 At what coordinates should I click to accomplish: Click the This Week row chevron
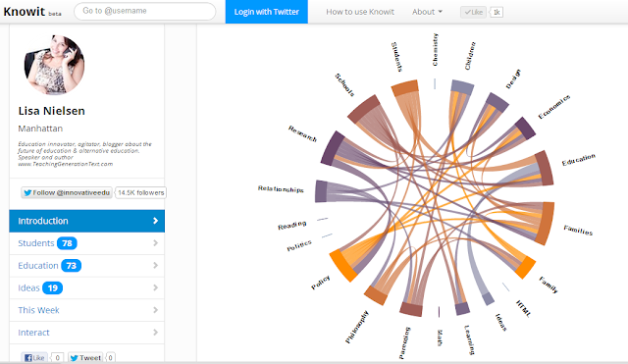[x=155, y=310]
